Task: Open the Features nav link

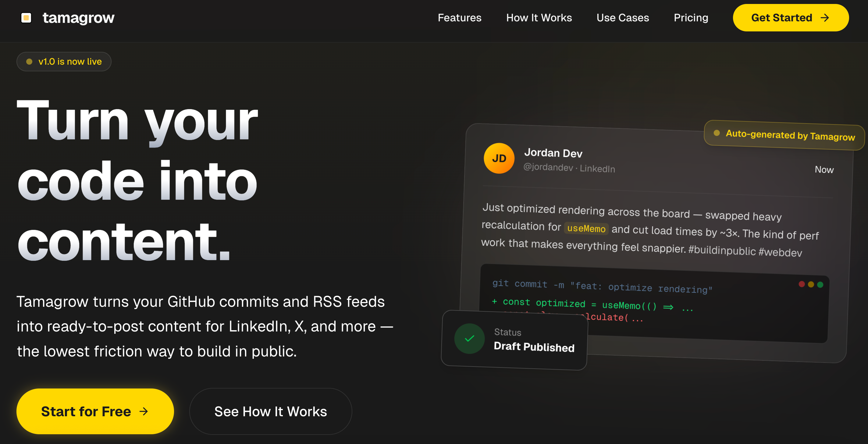Action: [459, 17]
